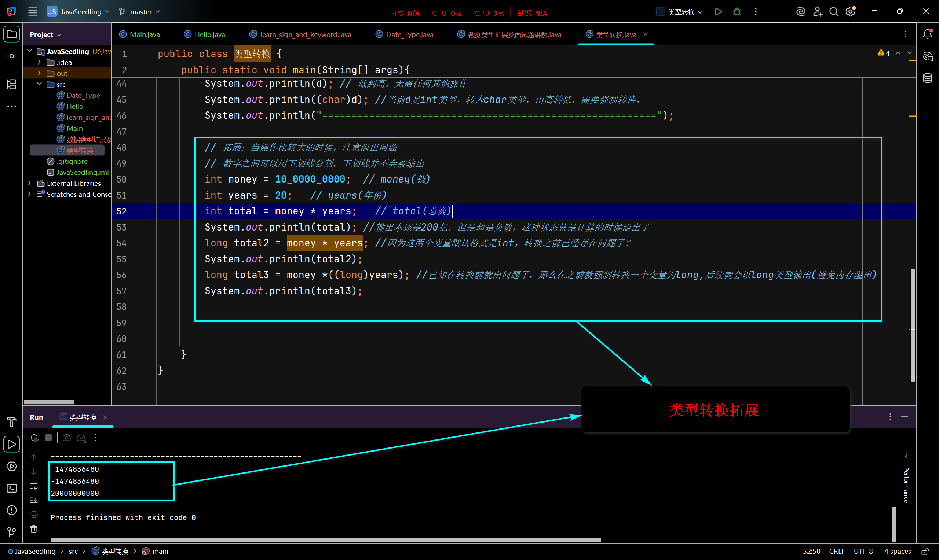The height and width of the screenshot is (560, 939).
Task: Open more run actions in the top toolbar
Action: [x=756, y=12]
